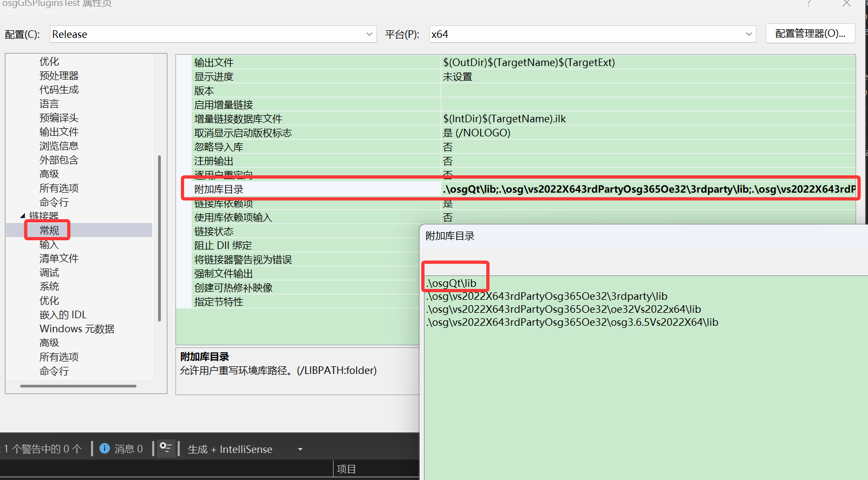The width and height of the screenshot is (868, 480).
Task: Click the 强制文件输出 property row
Action: click(306, 273)
